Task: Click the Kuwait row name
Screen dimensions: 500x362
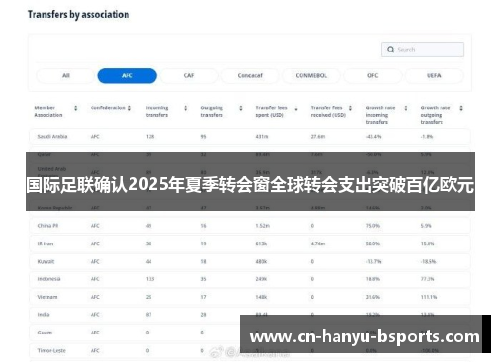Action: pyautogui.click(x=46, y=261)
